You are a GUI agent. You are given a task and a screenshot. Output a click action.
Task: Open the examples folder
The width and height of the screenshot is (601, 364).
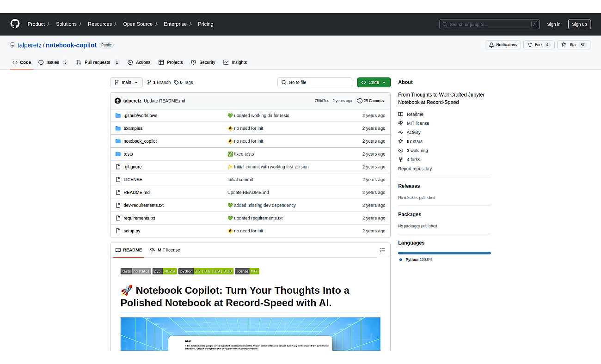point(133,128)
